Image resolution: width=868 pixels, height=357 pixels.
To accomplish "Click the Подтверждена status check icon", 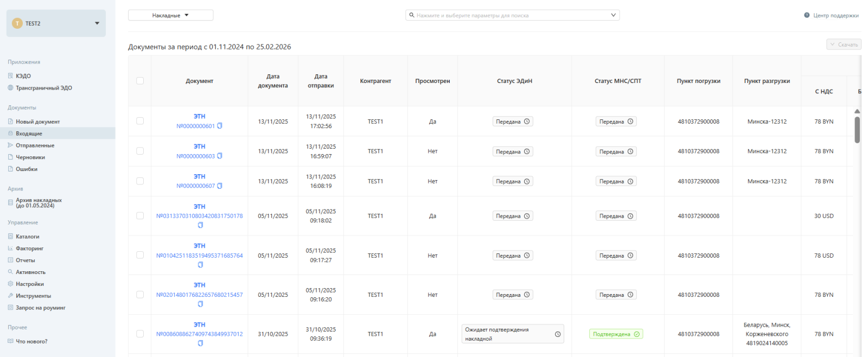I will 637,334.
